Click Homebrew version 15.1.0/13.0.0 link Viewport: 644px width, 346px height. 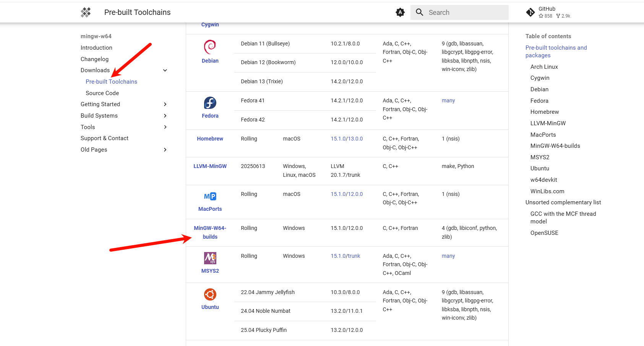pos(347,139)
